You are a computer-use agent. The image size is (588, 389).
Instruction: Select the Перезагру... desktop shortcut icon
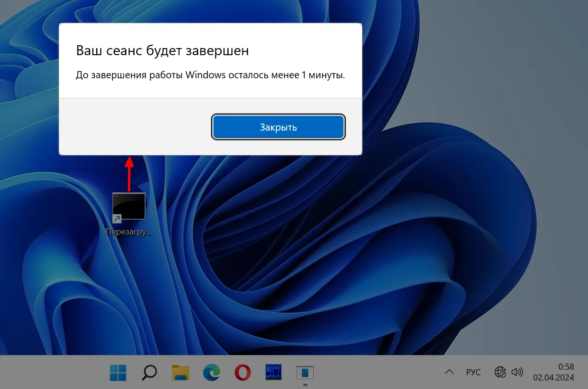click(x=129, y=207)
